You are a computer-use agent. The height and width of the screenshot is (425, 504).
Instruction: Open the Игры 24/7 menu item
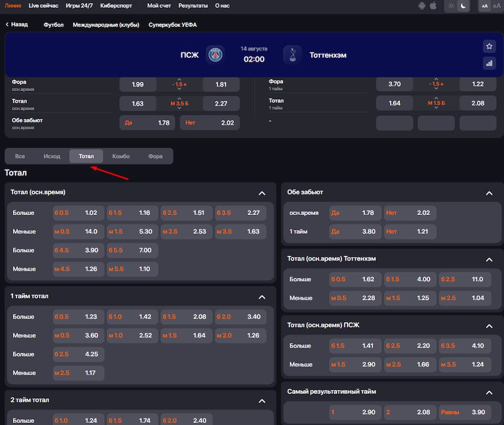(79, 5)
